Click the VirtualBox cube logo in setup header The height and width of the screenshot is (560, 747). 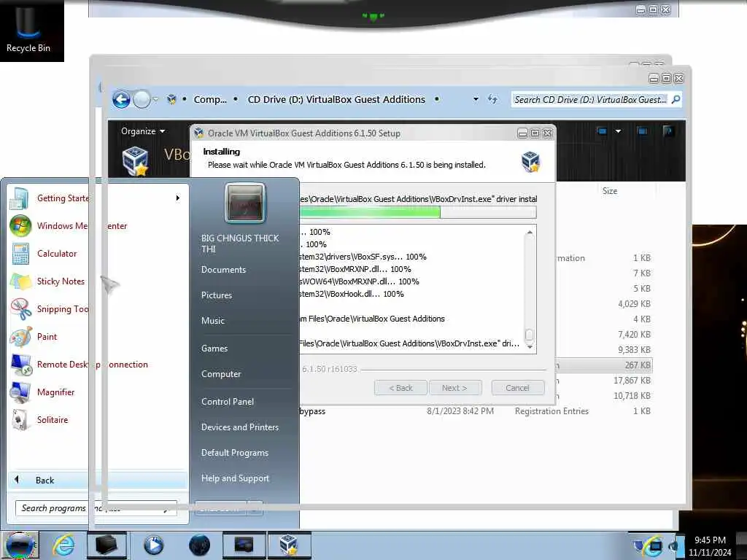(530, 161)
